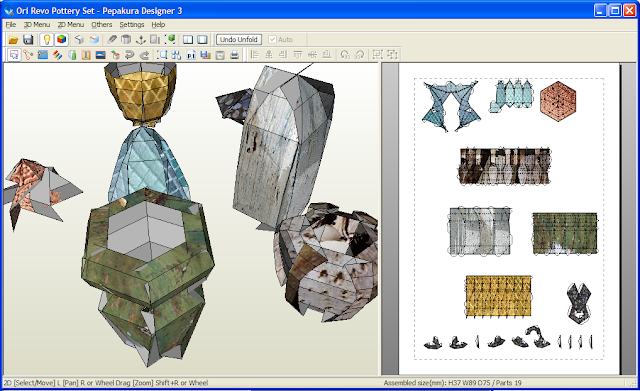Viewport: 640px width, 391px height.
Task: Click the align center horizontally icon
Action: click(269, 55)
